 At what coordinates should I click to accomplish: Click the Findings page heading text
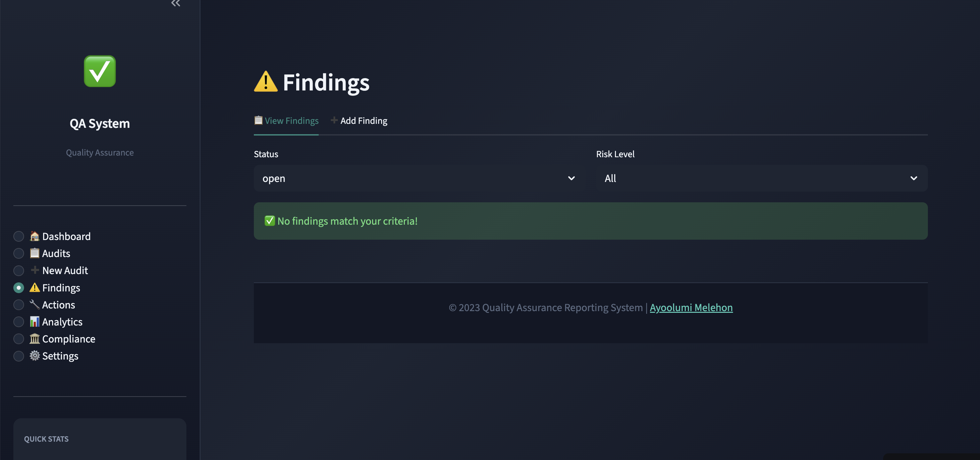(326, 82)
